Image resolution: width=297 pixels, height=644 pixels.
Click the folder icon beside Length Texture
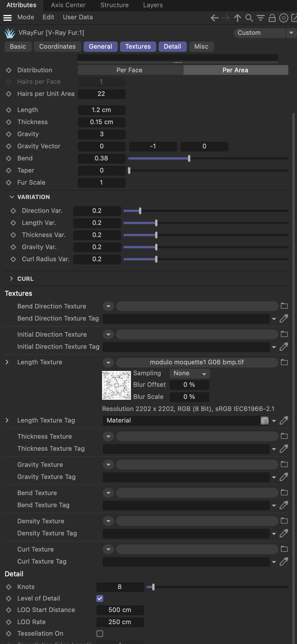[x=284, y=362]
